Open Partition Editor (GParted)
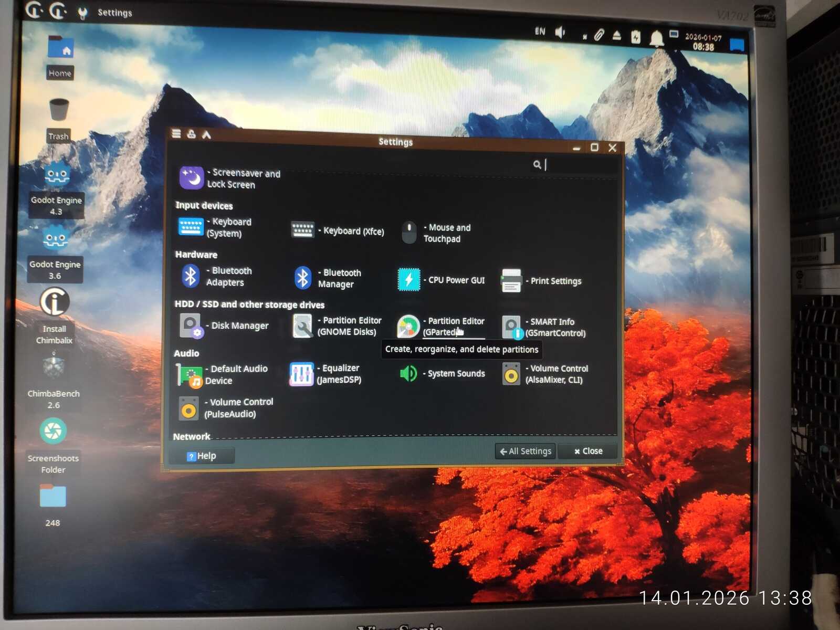This screenshot has width=840, height=630. [x=440, y=327]
